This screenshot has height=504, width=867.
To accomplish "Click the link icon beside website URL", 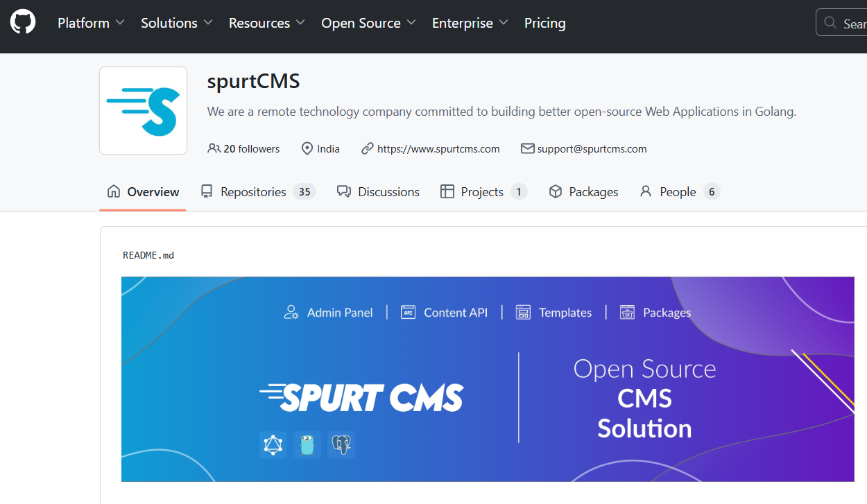I will (x=368, y=148).
